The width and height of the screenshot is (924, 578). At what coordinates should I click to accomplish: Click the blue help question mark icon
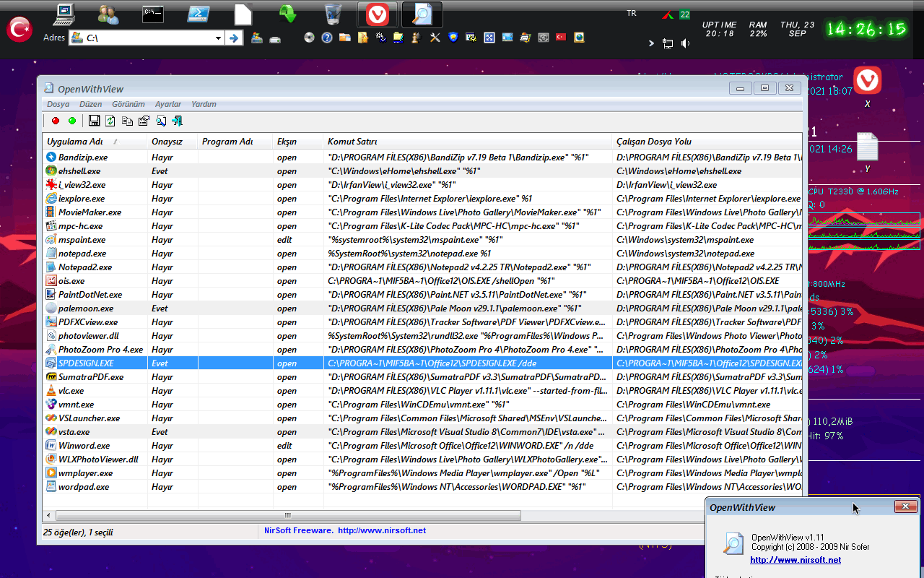click(x=327, y=38)
